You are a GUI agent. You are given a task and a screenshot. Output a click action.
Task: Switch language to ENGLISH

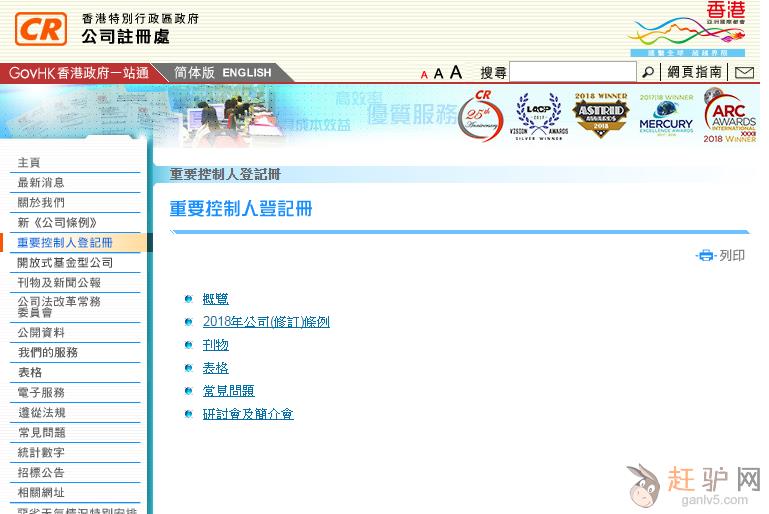(247, 73)
